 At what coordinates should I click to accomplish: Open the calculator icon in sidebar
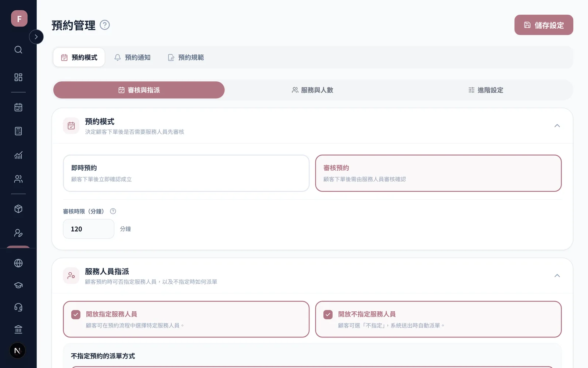(18, 131)
